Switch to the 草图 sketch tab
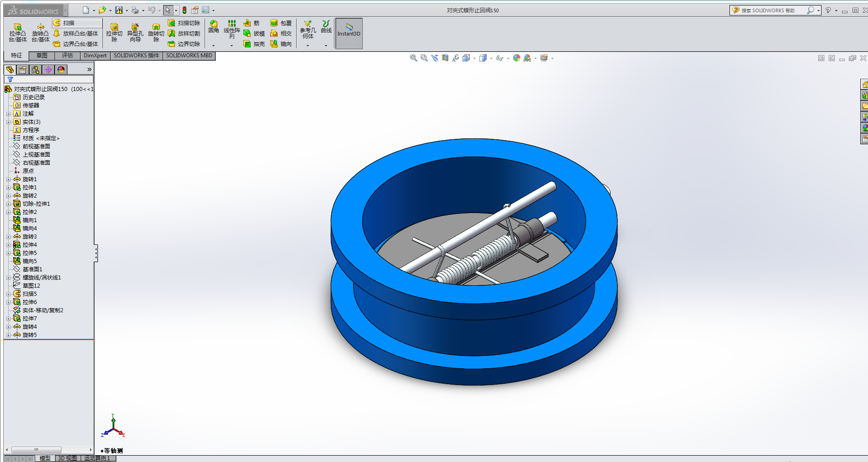 (42, 56)
